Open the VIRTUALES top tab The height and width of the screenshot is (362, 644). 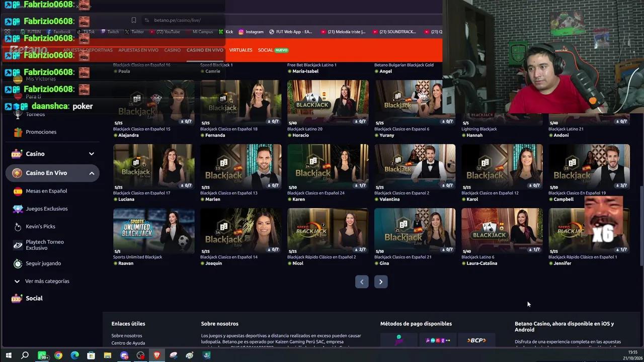[x=240, y=50]
